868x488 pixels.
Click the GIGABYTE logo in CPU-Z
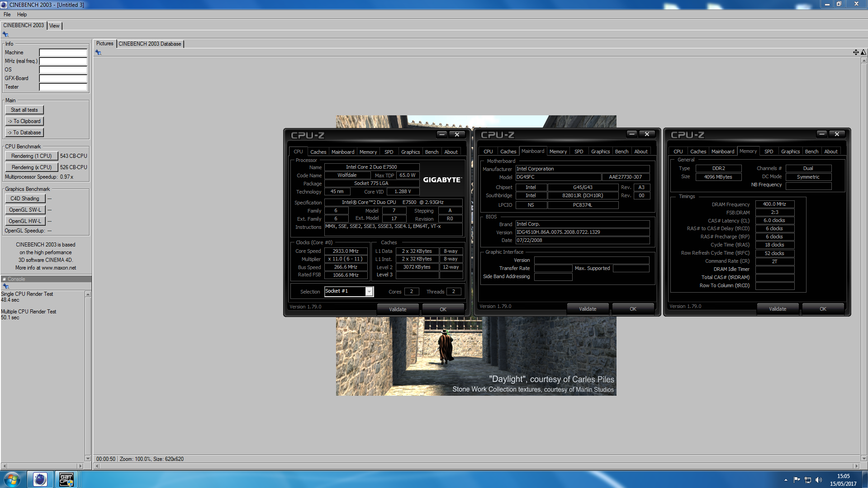[x=442, y=180]
